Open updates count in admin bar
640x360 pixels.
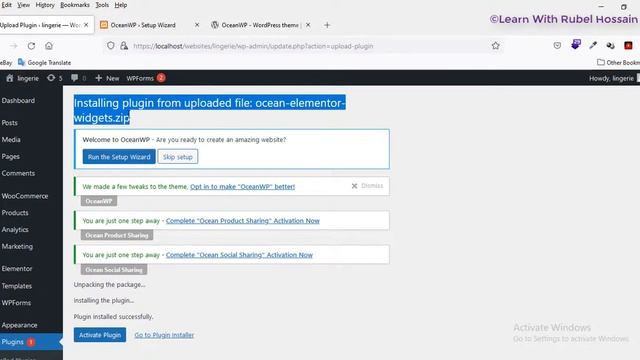(54, 78)
